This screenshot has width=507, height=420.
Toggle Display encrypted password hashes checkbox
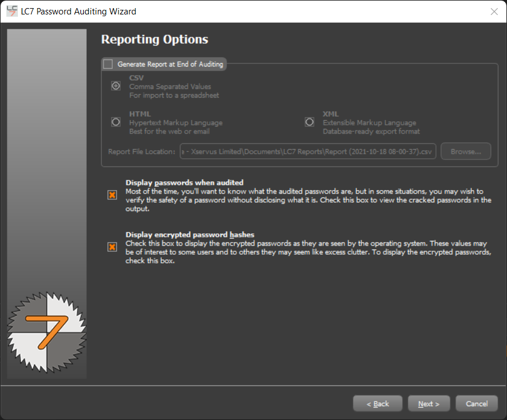click(x=112, y=247)
